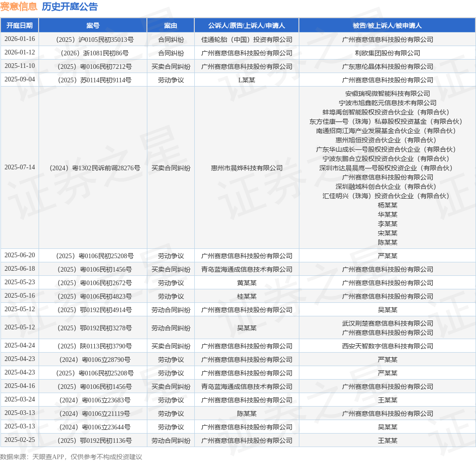Select the 案号 column header

click(x=93, y=26)
